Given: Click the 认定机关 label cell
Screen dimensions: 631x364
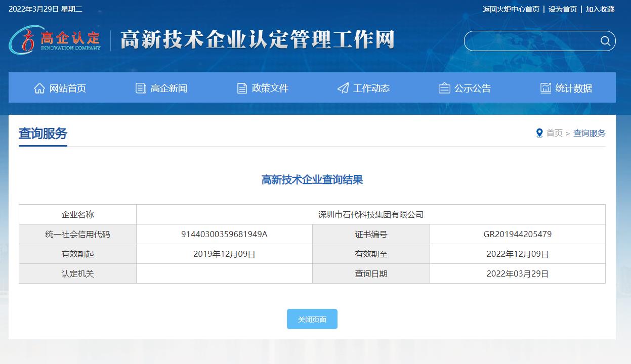Looking at the screenshot, I should (x=77, y=274).
